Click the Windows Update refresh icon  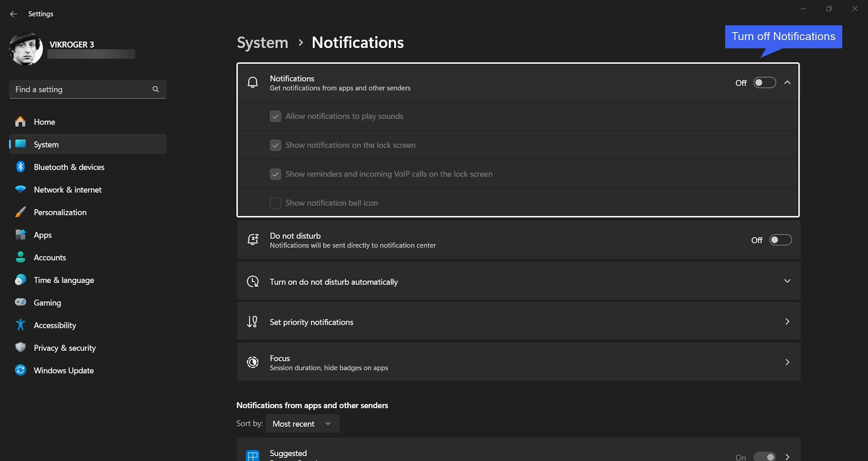20,370
